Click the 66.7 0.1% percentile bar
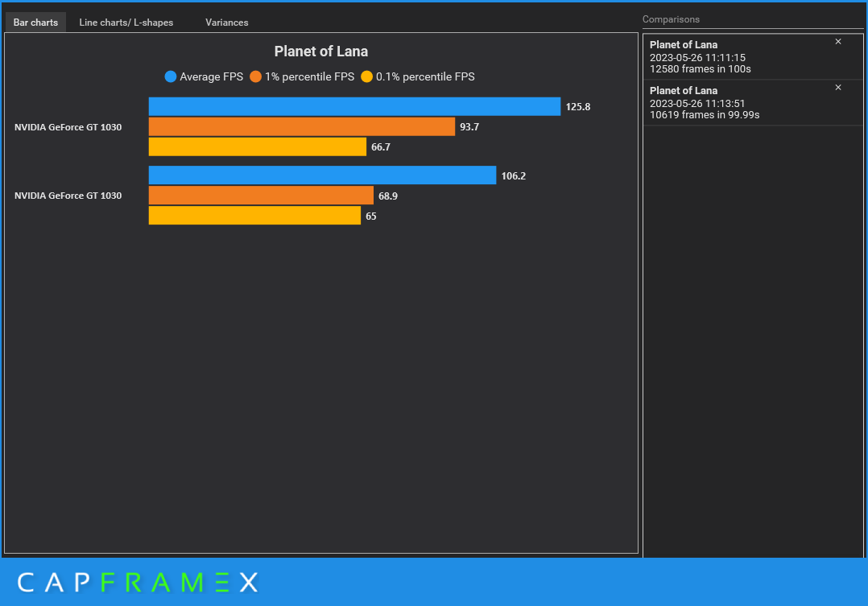This screenshot has width=868, height=606. pos(258,146)
